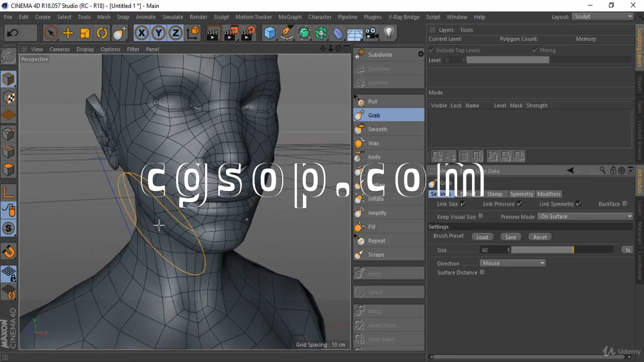This screenshot has height=362, width=644.
Task: Activate the Knife sculpt tool
Action: [374, 157]
